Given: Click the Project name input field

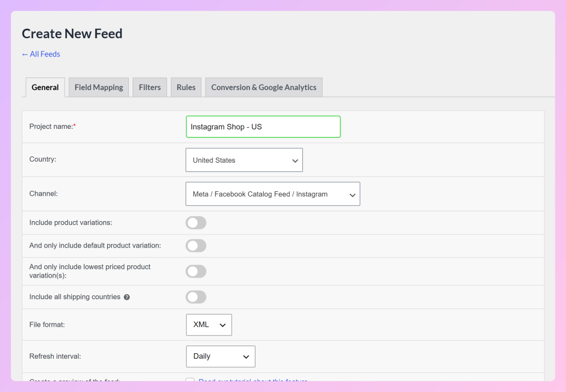Looking at the screenshot, I should [263, 127].
